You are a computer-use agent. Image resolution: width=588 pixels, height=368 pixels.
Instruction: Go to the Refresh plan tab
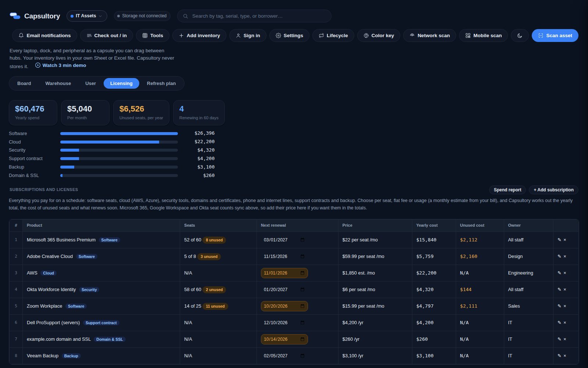click(161, 84)
